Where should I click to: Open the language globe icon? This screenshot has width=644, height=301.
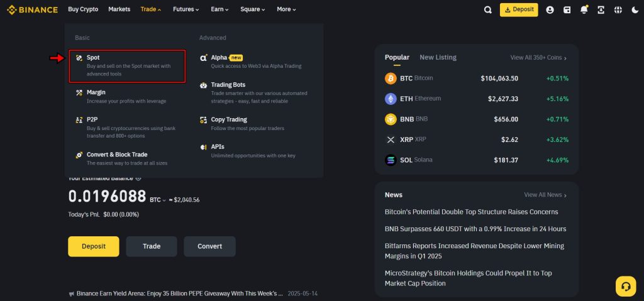tap(618, 10)
